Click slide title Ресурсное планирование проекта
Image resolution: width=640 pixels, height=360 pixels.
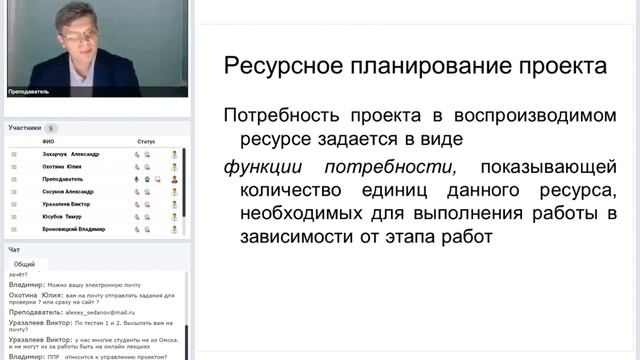coord(415,66)
